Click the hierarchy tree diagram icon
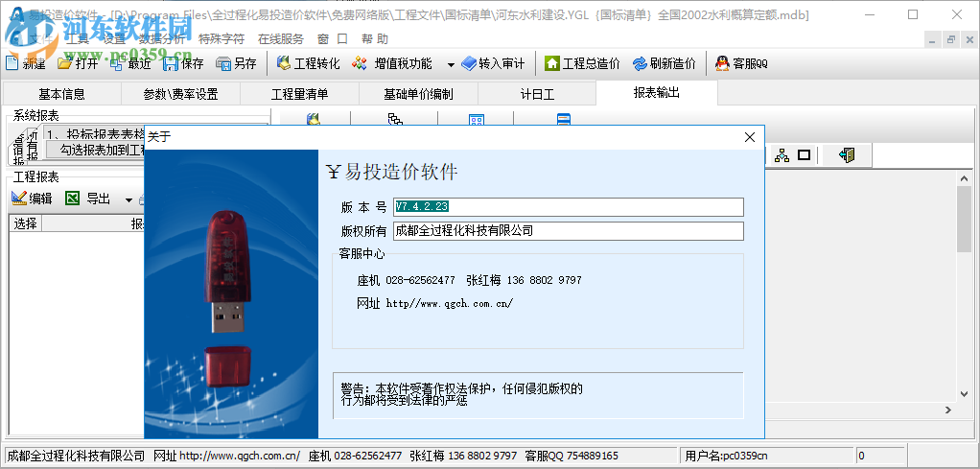980x469 pixels. [x=782, y=155]
